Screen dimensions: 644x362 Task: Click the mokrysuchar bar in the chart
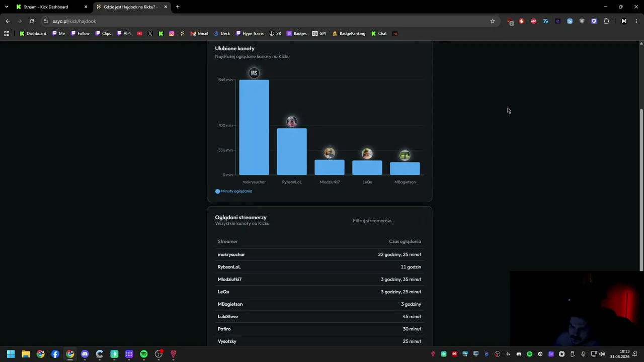tap(254, 127)
